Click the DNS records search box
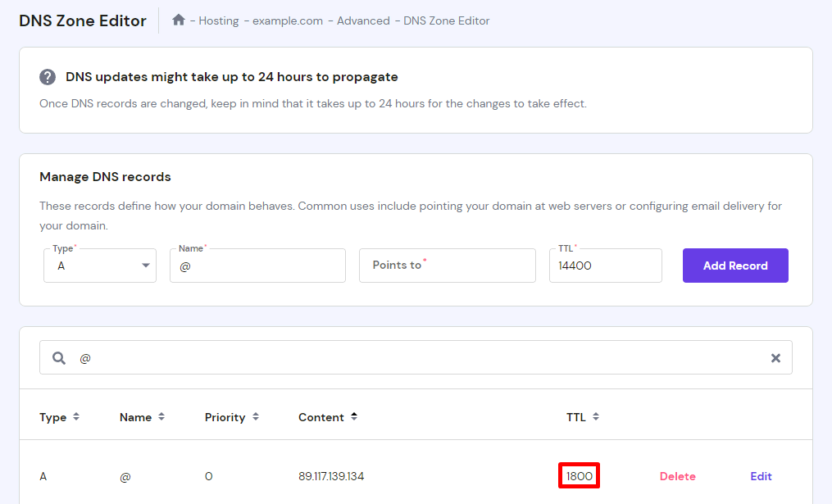Screen dimensions: 832x504 [x=416, y=357]
